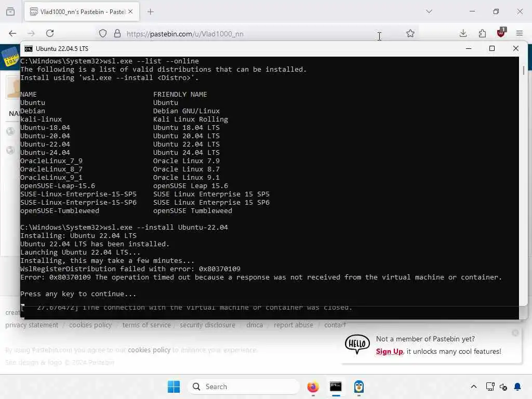Expand the list all tabs chevron

(x=429, y=11)
